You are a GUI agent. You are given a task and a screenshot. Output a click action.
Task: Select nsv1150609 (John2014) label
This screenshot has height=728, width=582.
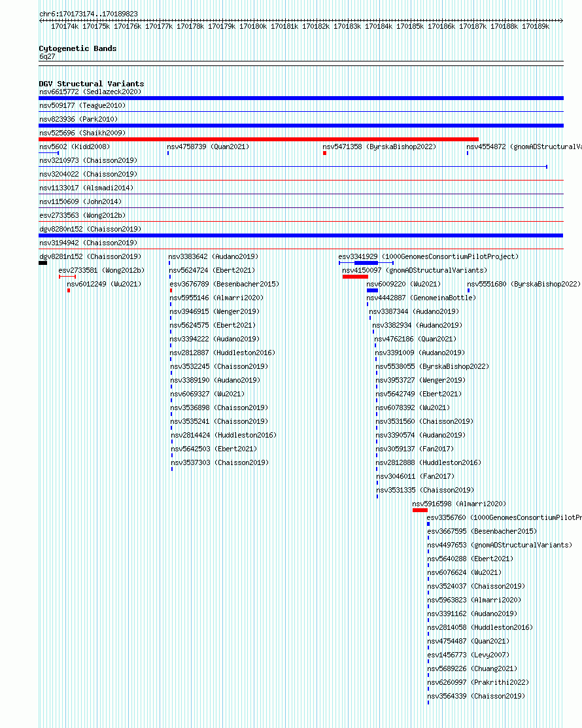(x=80, y=201)
